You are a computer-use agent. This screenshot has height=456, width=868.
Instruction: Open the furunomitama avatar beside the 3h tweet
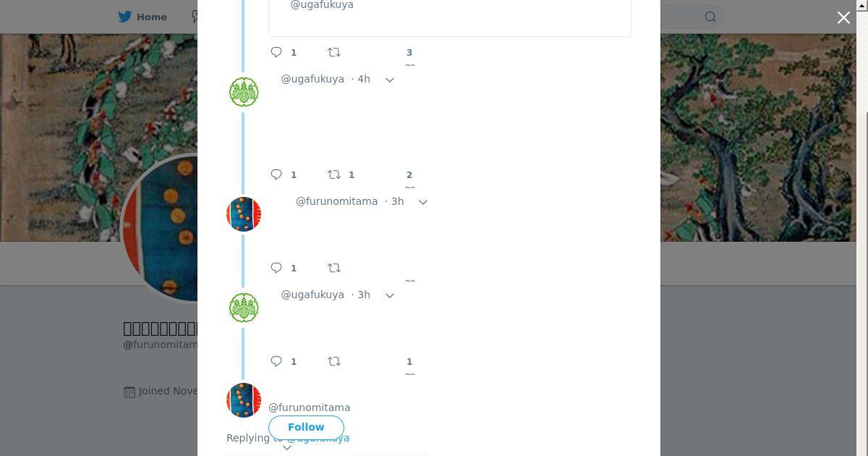[244, 214]
